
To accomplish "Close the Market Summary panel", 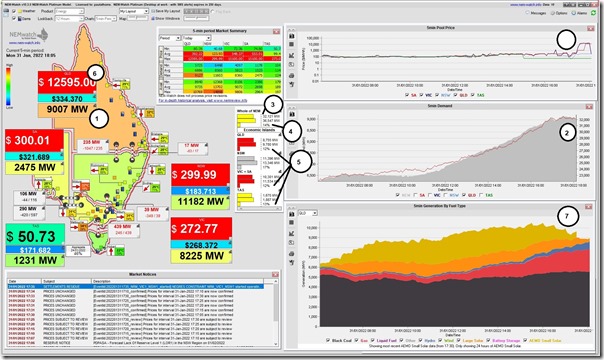I will 276,31.
